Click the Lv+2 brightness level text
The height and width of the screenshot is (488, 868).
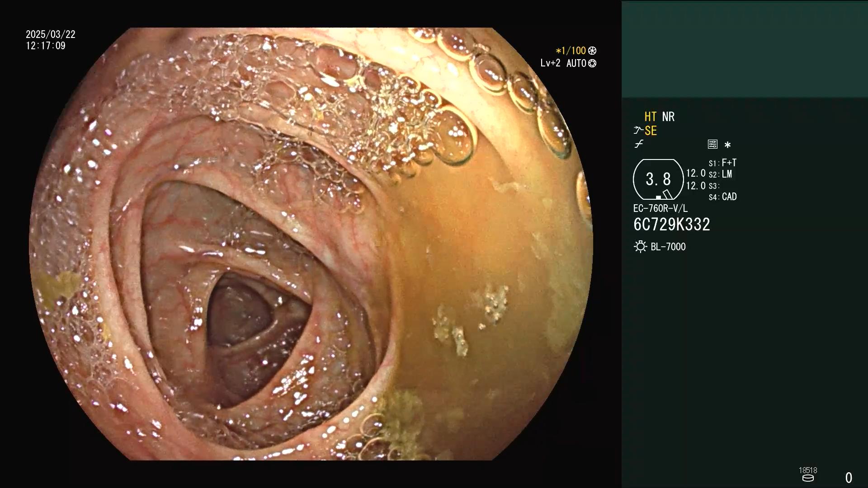coord(550,63)
